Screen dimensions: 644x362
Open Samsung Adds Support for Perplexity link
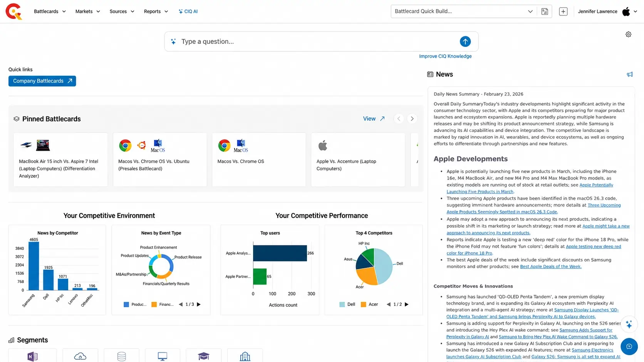tap(529, 334)
